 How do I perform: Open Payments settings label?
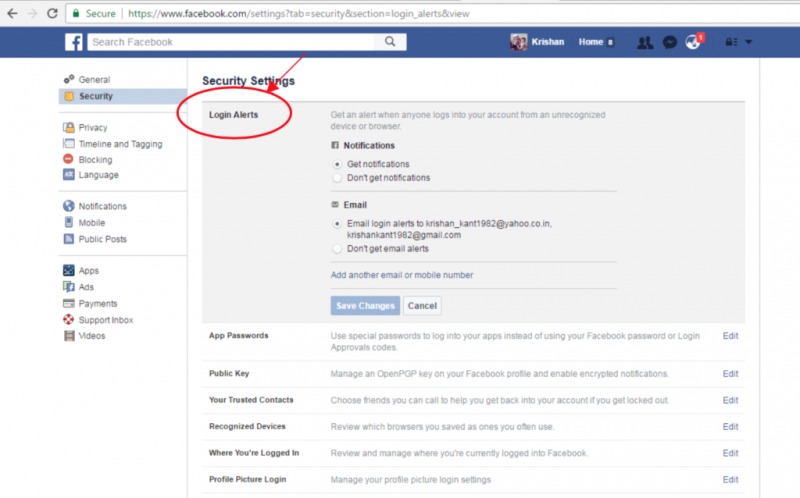tap(98, 304)
